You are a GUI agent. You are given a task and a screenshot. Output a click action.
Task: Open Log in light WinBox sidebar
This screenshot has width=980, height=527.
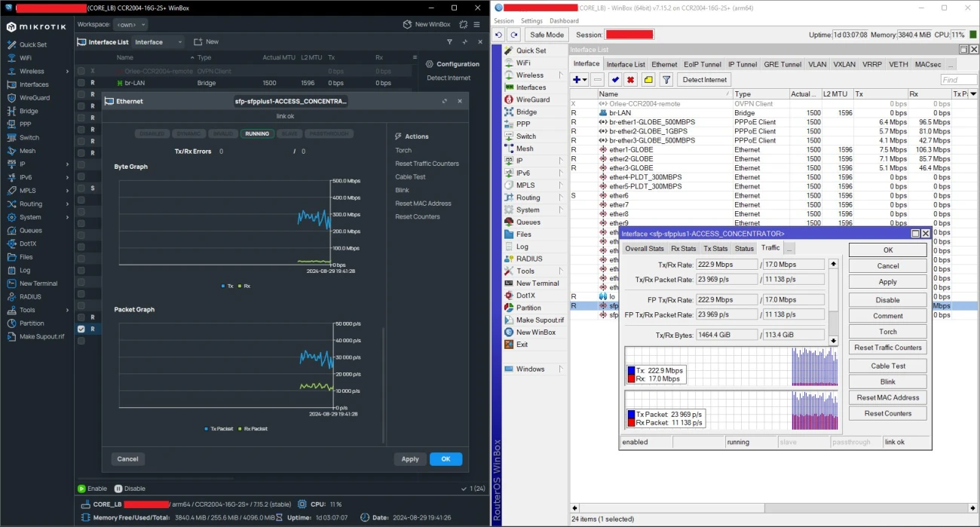pyautogui.click(x=522, y=247)
